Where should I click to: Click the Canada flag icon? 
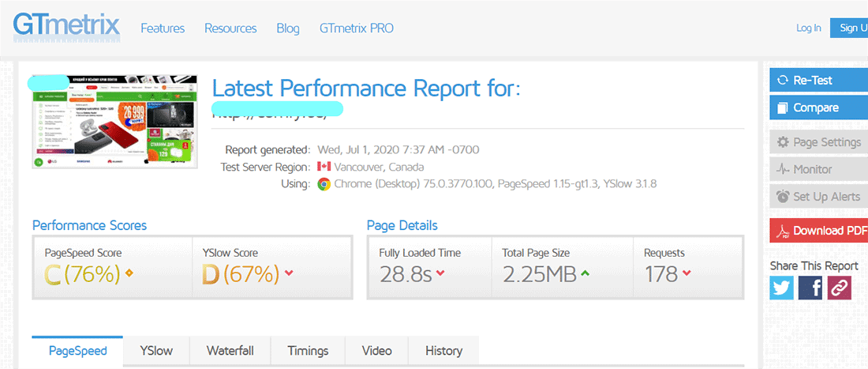point(324,167)
